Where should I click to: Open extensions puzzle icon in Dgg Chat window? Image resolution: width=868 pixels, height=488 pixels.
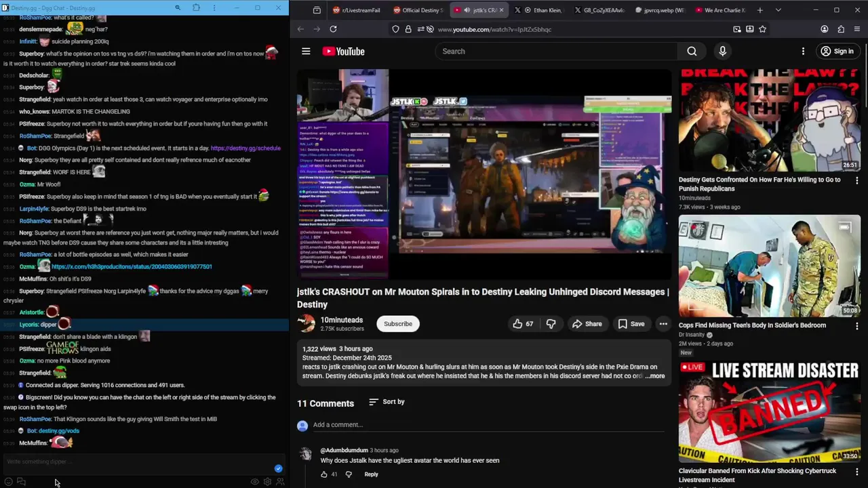tap(196, 7)
